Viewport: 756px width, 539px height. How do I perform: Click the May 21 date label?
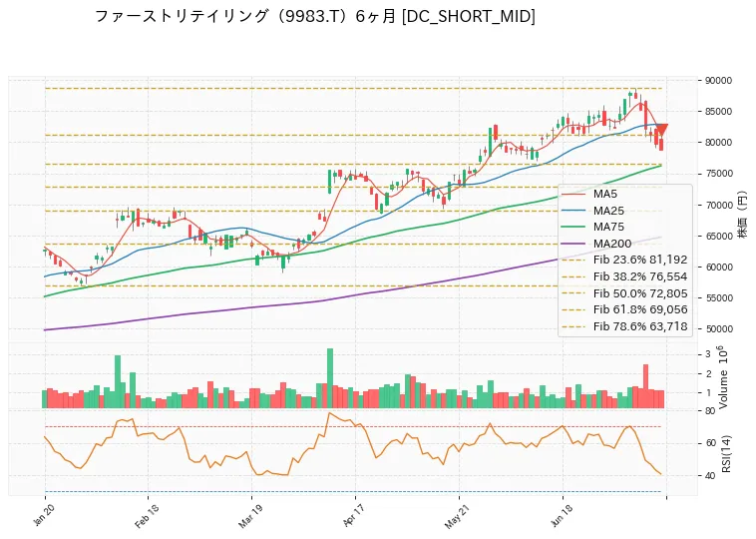457,516
